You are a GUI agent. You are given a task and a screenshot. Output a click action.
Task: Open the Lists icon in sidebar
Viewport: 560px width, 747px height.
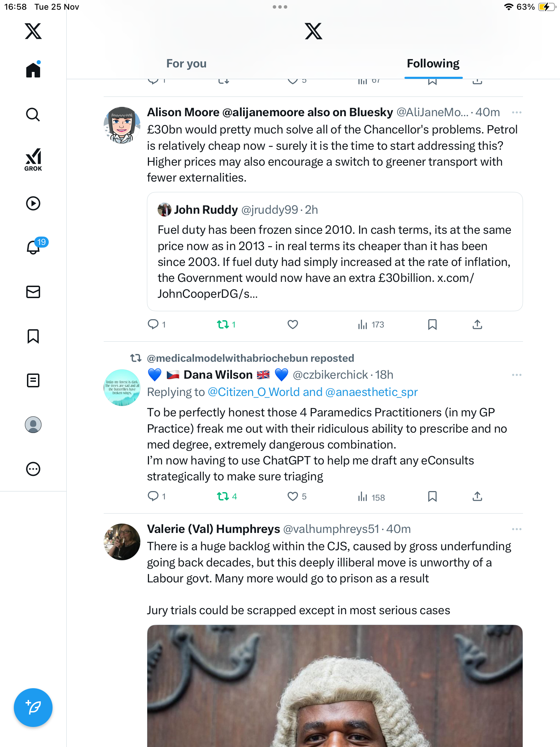33,380
